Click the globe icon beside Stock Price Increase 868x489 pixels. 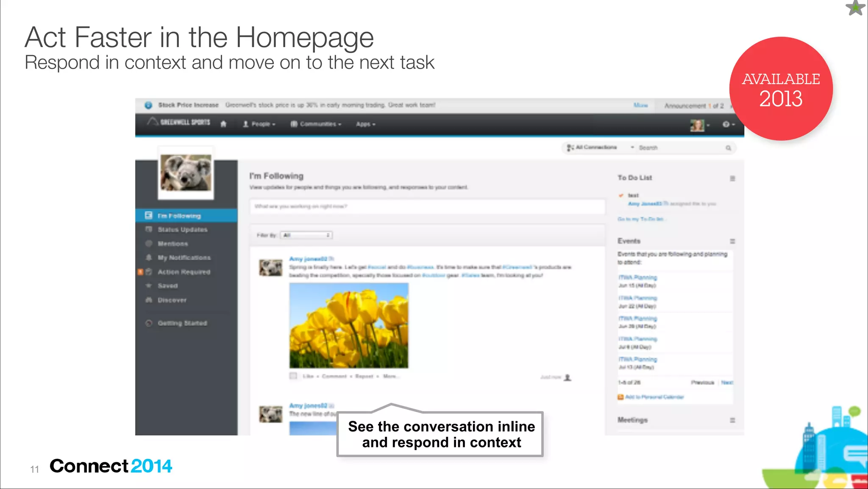click(x=148, y=105)
